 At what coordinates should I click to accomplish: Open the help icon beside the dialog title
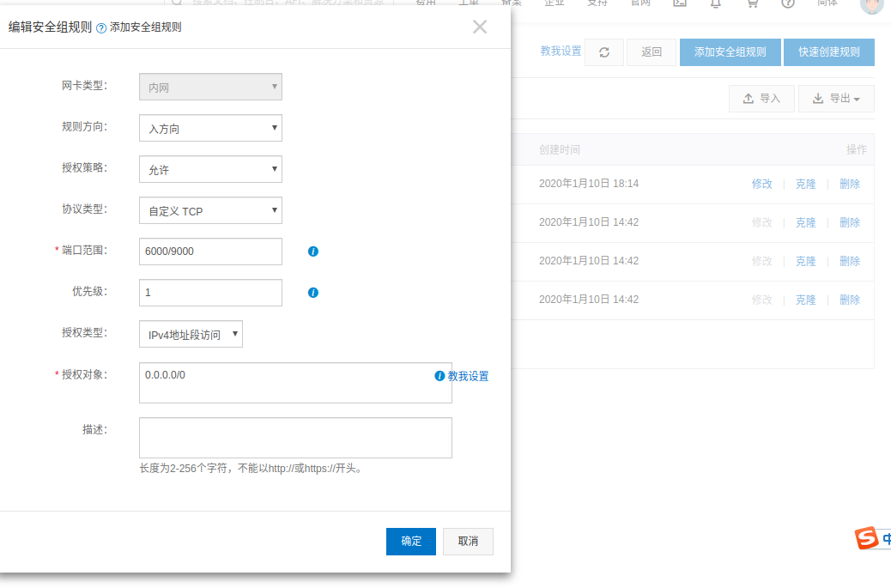point(101,28)
